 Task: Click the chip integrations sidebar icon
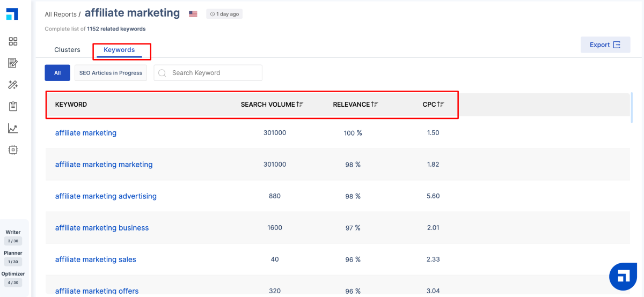click(13, 150)
